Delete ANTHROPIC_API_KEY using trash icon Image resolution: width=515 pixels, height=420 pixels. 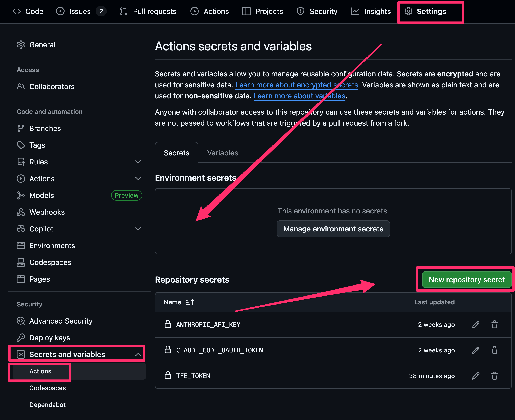click(x=494, y=324)
